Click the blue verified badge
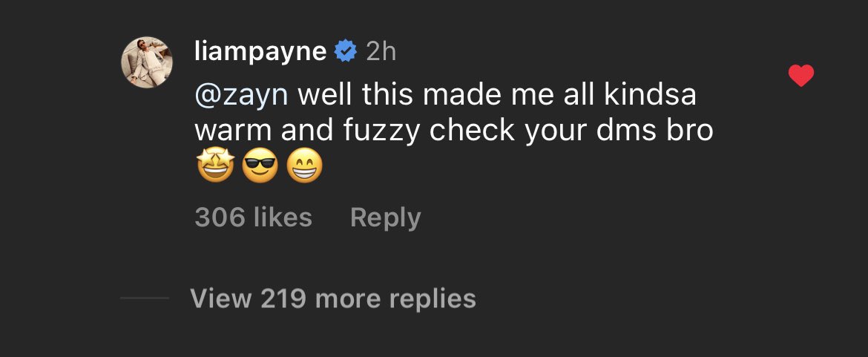 (345, 51)
